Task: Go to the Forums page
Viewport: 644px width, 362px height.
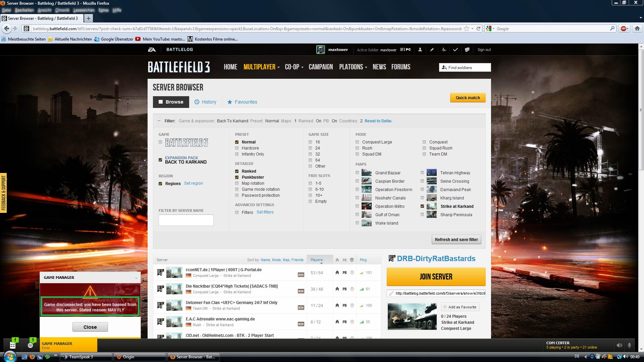Action: (401, 67)
